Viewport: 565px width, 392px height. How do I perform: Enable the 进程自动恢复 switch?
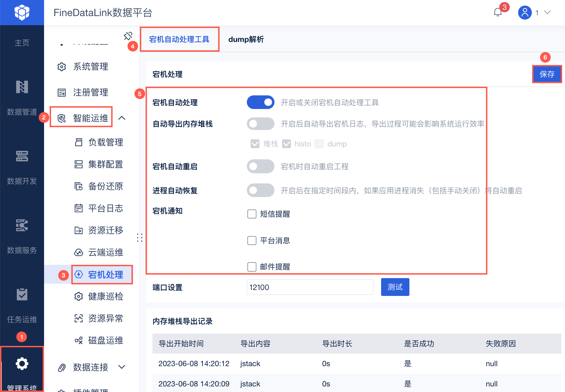coord(260,190)
